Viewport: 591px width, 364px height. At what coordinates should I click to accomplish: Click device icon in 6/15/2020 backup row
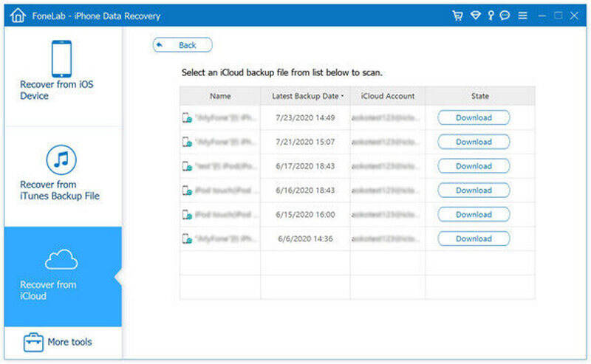(x=188, y=215)
